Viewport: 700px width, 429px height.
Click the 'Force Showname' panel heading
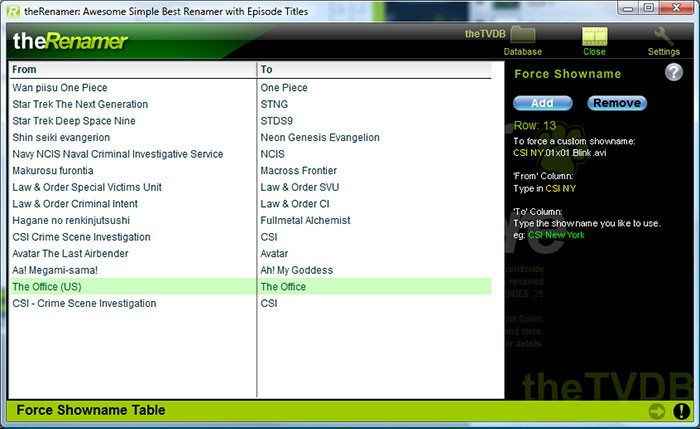click(x=567, y=74)
